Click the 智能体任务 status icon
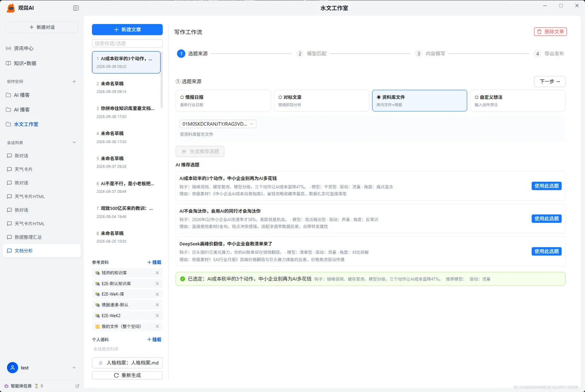This screenshot has height=392, width=585. click(6, 386)
